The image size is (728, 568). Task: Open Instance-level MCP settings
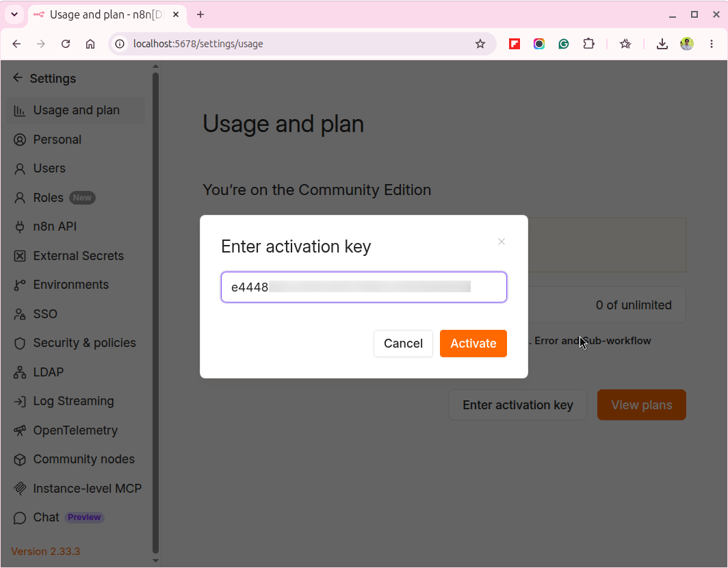tap(76, 489)
